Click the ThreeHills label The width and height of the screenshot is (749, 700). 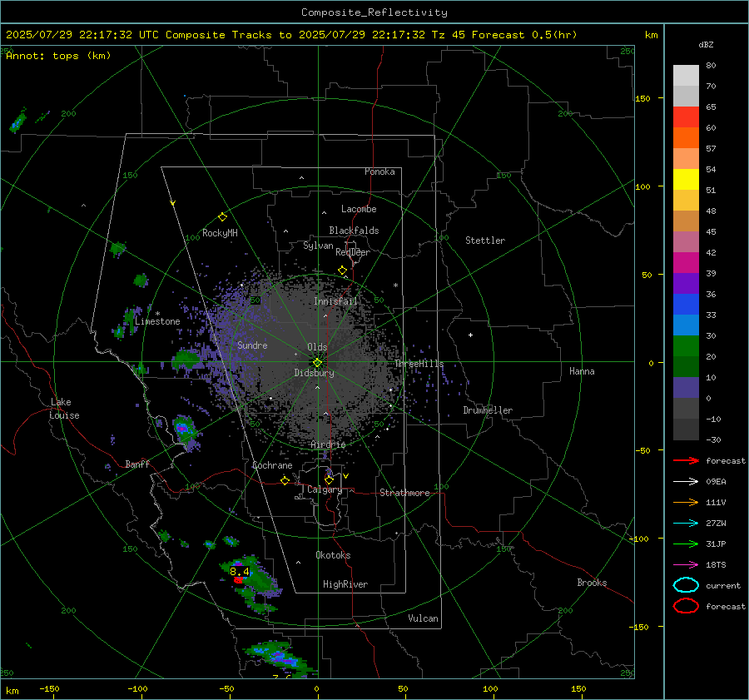(419, 364)
